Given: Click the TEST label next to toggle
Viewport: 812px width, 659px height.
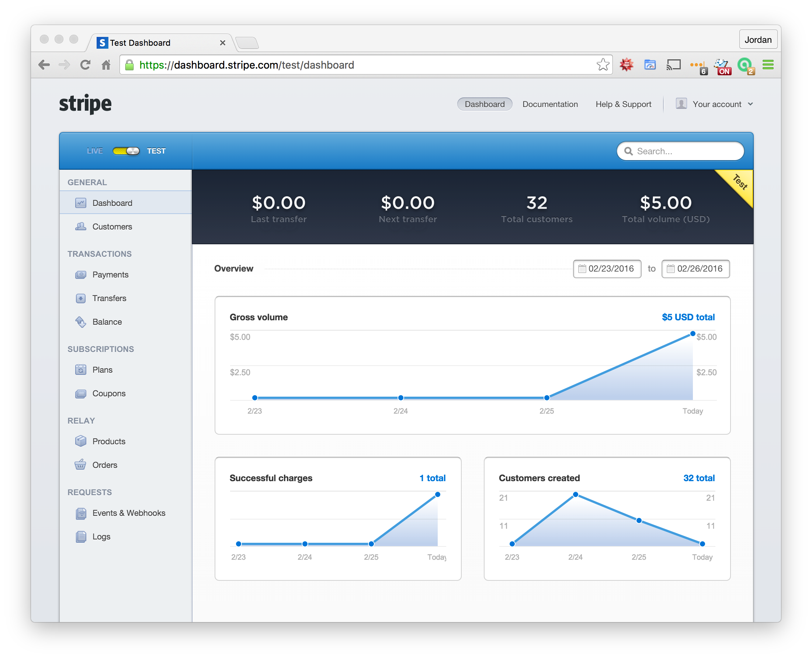Looking at the screenshot, I should click(156, 151).
